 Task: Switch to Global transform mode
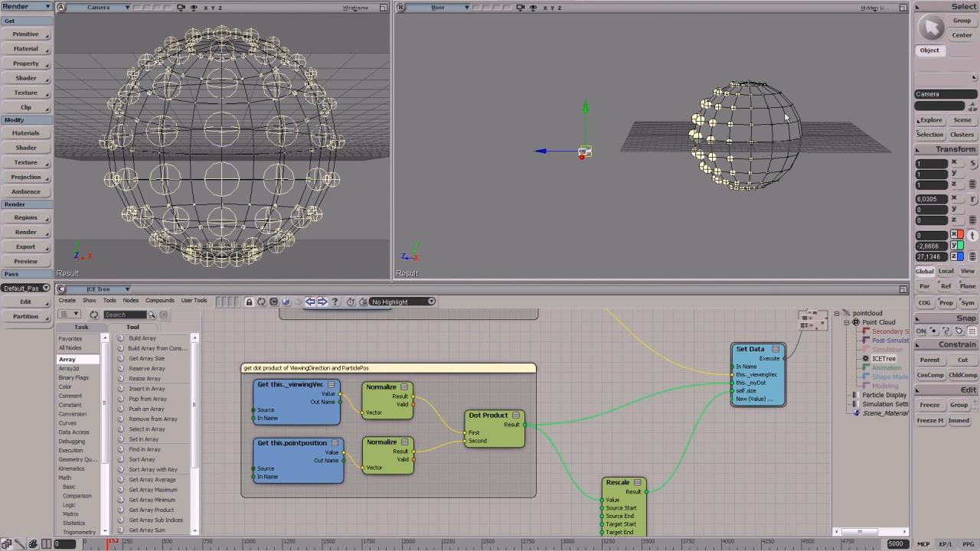(x=925, y=272)
